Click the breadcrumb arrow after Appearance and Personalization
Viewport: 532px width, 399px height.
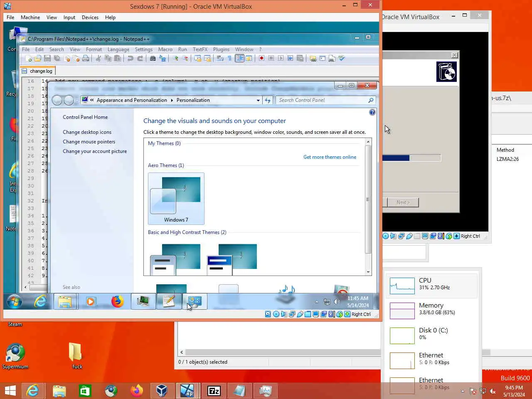coord(171,100)
